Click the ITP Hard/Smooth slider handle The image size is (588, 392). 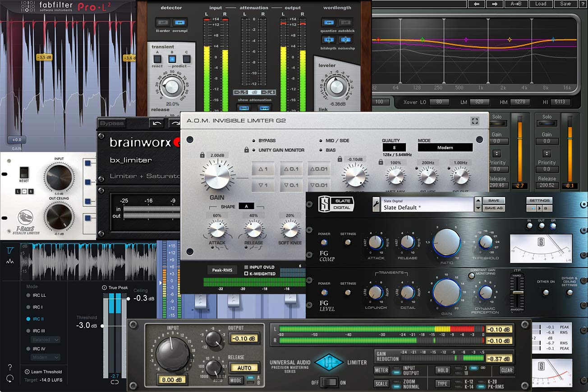[517, 293]
